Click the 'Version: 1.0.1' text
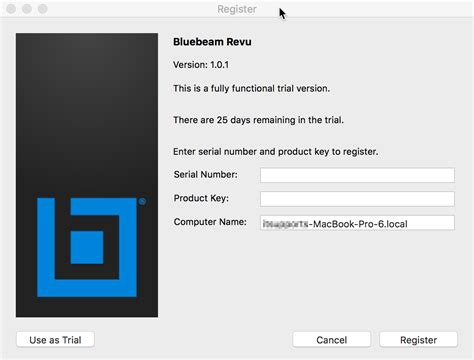474x360 pixels. point(201,65)
